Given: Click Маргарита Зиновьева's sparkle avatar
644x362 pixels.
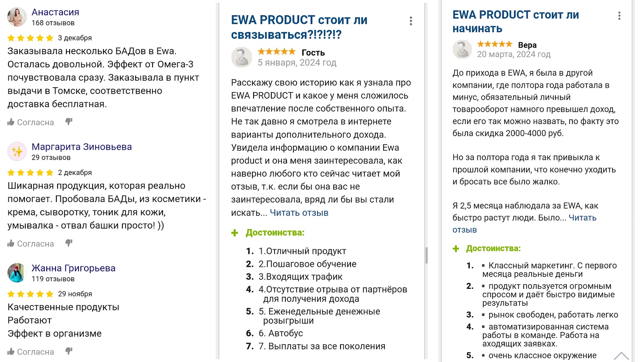Looking at the screenshot, I should pyautogui.click(x=17, y=151).
